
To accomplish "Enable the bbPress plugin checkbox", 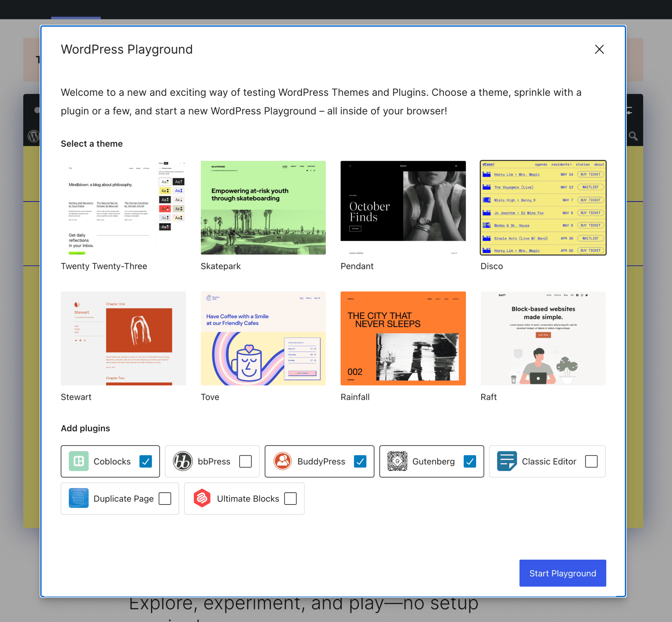I will pyautogui.click(x=245, y=461).
